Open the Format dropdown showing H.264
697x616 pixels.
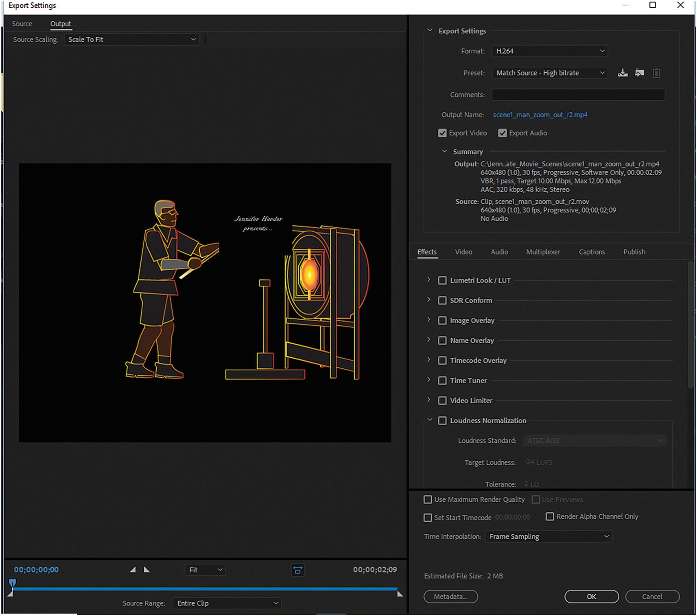point(549,51)
